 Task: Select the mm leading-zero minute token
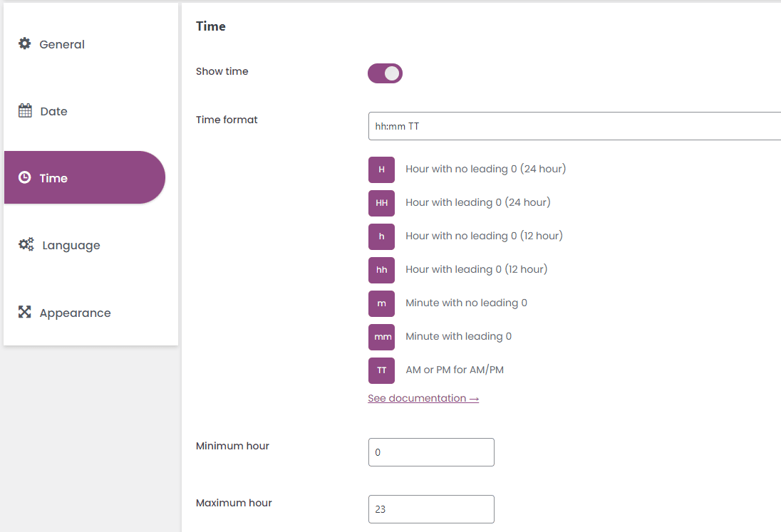point(381,337)
